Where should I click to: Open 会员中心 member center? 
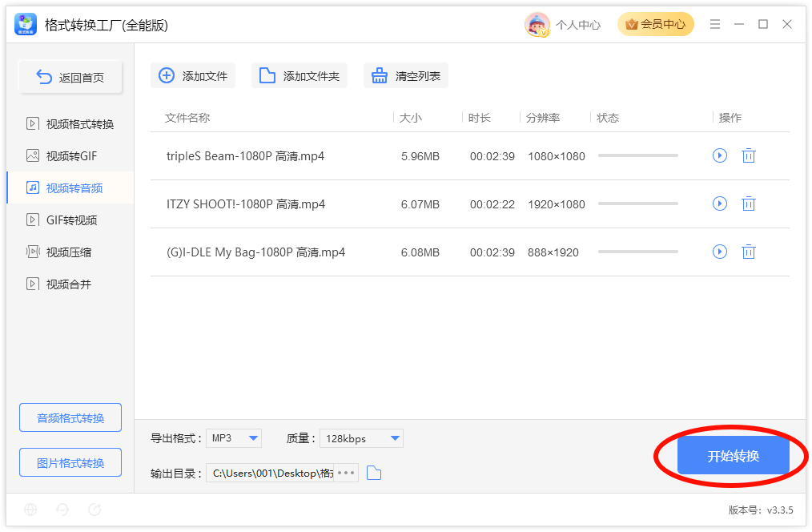point(656,24)
